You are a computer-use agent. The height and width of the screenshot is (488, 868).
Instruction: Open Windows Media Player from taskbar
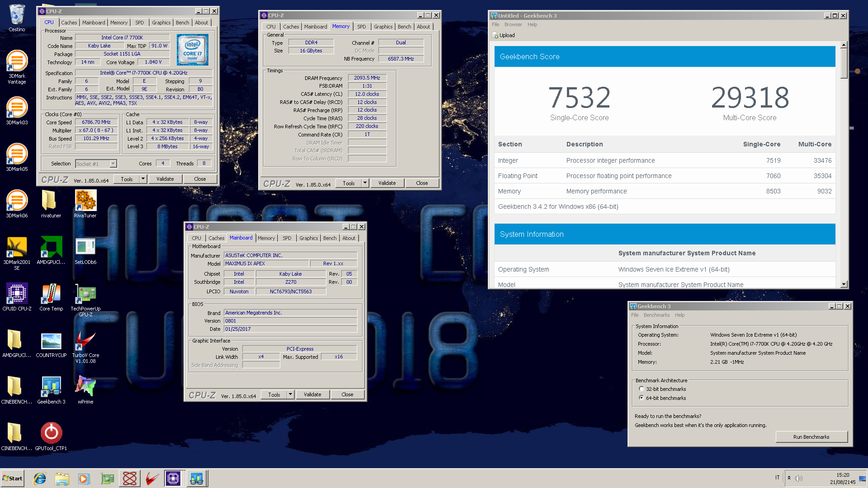(x=84, y=479)
